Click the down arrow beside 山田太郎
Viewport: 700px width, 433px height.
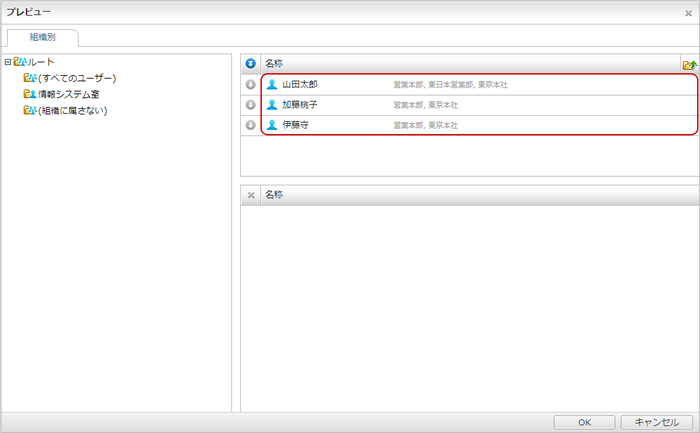pyautogui.click(x=251, y=85)
